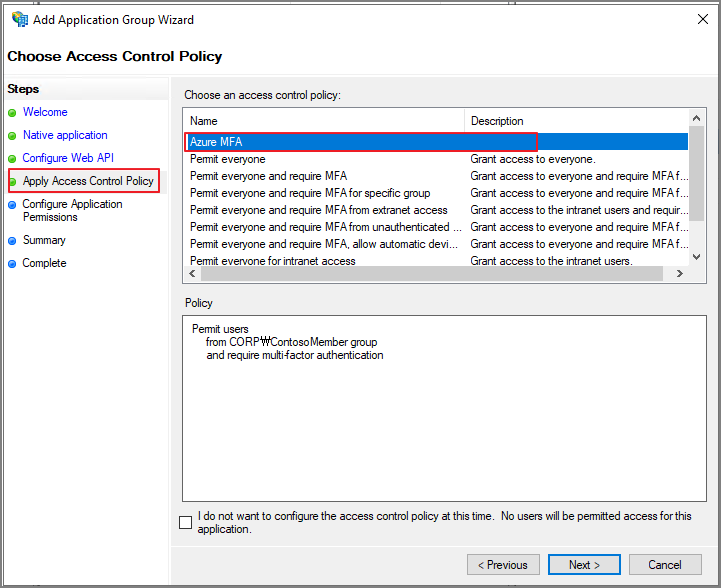
Task: Click the Grant access to the intranet users. description
Action: 551,261
